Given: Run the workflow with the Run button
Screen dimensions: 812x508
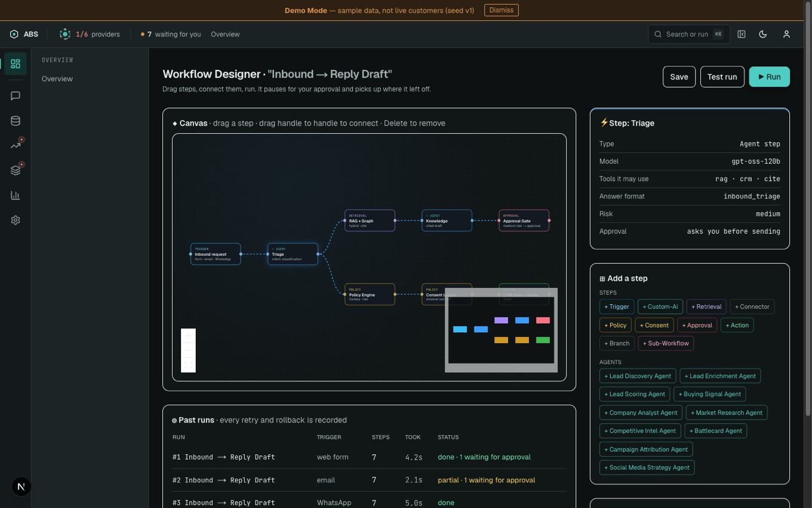Looking at the screenshot, I should point(769,76).
